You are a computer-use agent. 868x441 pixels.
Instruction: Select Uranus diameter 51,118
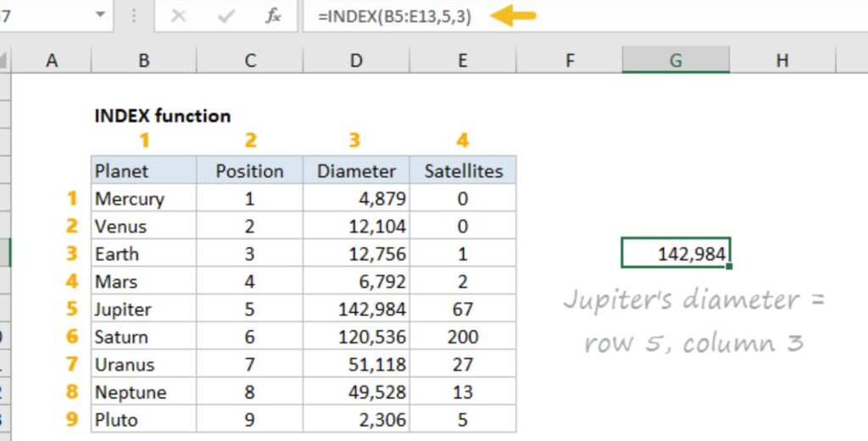(x=357, y=365)
